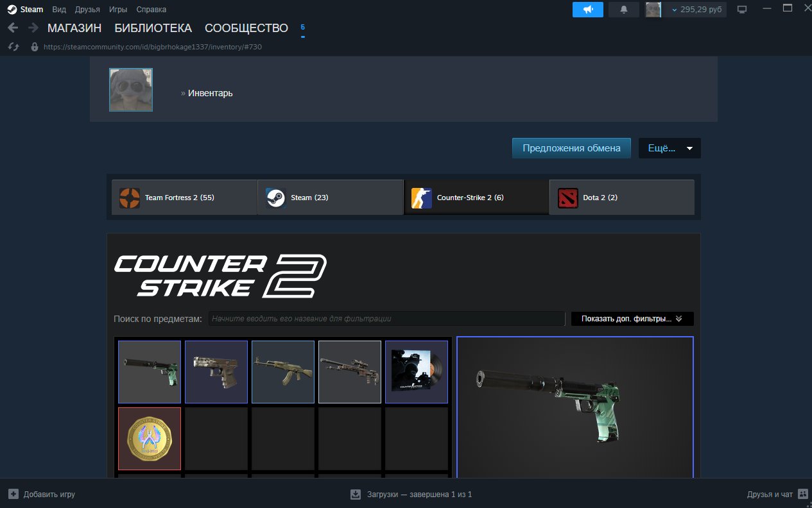
Task: Click the Add game plus icon
Action: pos(13,495)
